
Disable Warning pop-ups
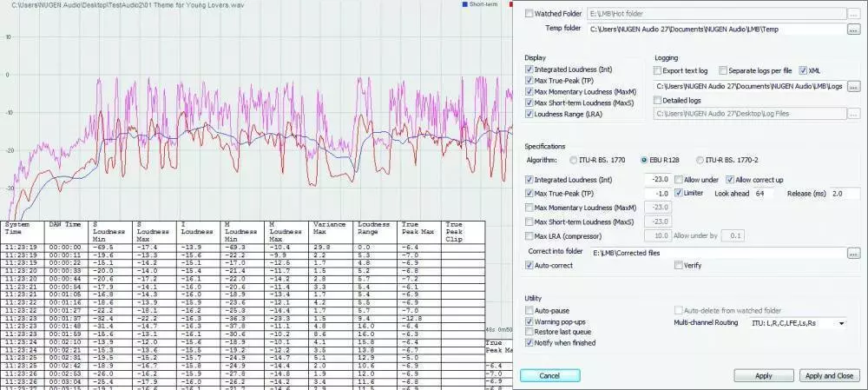(x=529, y=322)
